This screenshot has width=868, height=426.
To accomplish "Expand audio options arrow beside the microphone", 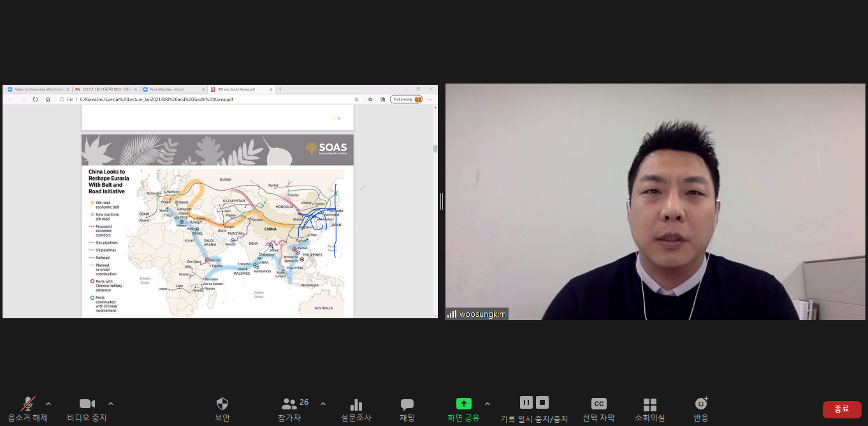I will click(48, 404).
